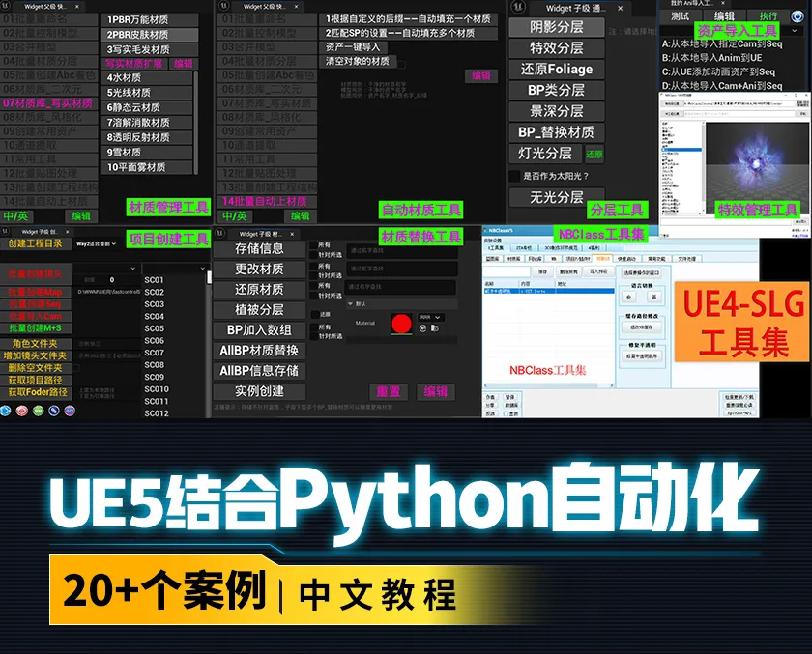Click the blue particle effect preview thumbnail

coord(756,169)
